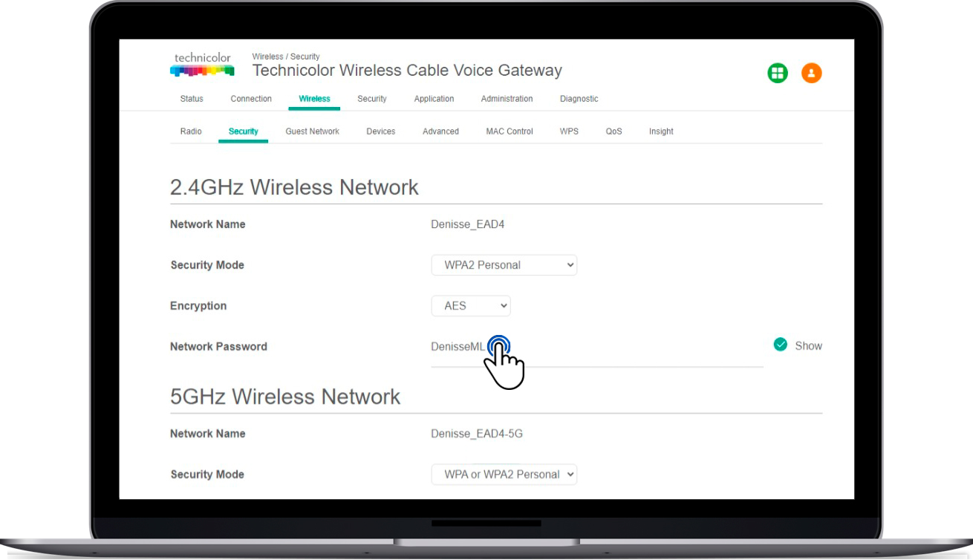This screenshot has height=560, width=973.
Task: Click the Denisse_EAD4-5G network name value
Action: [477, 434]
